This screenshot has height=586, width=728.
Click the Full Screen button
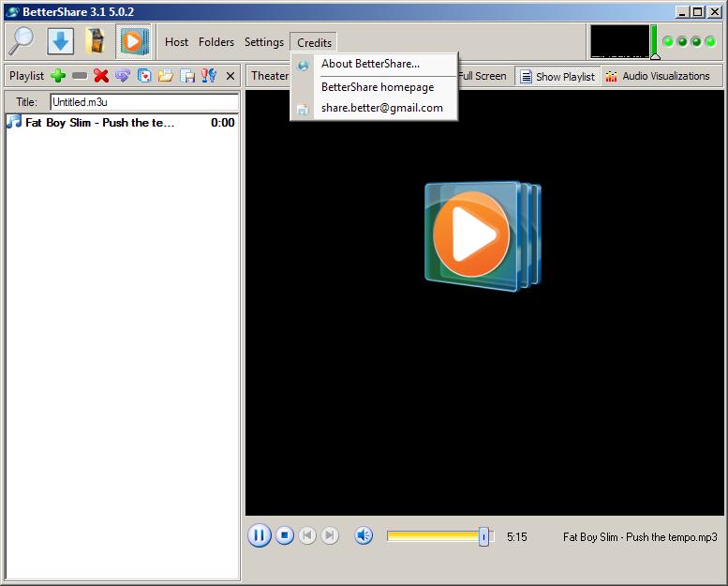[x=482, y=76]
